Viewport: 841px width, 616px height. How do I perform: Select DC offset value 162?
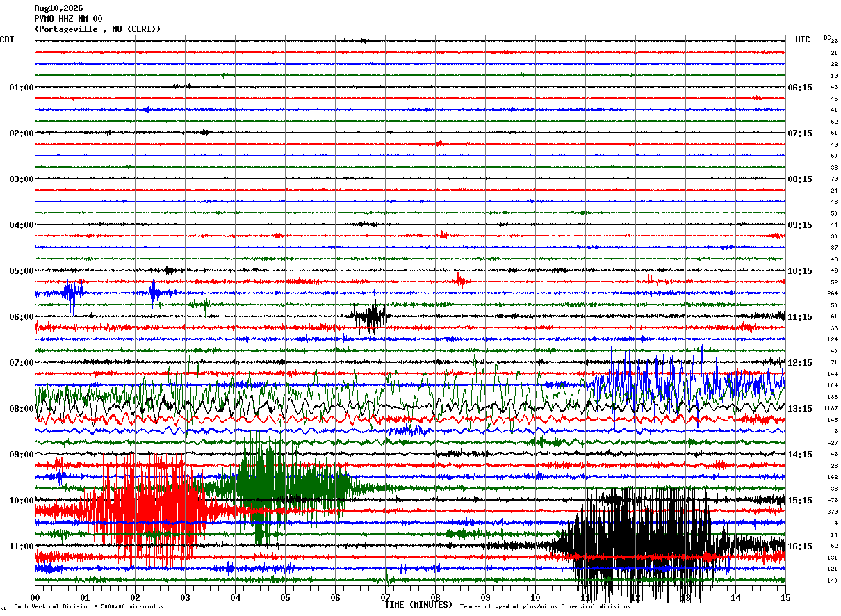point(833,478)
